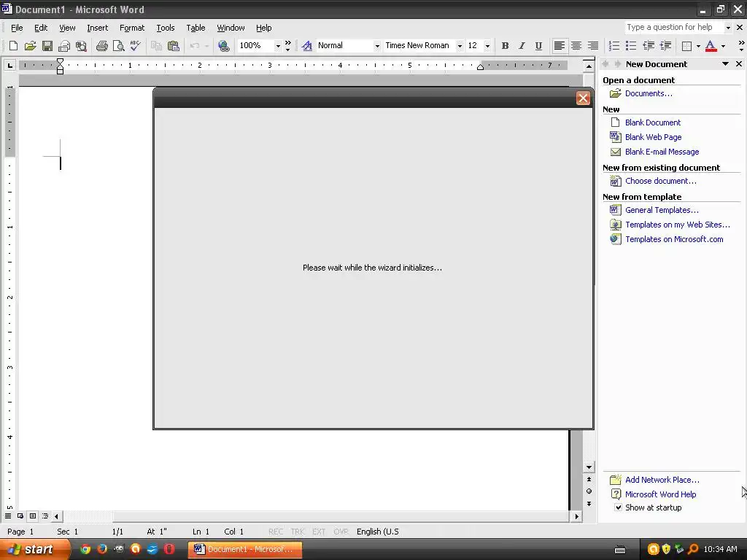This screenshot has width=747, height=560.
Task: Open the Times New Roman font dropdown
Action: (460, 46)
